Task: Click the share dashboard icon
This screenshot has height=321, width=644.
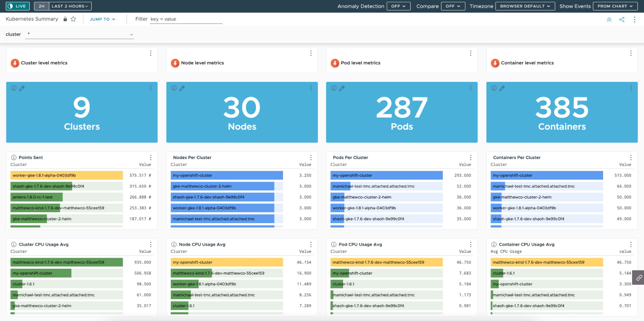Action: pos(622,20)
